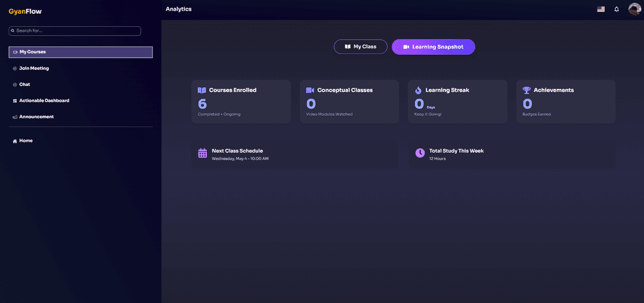
Task: Open the user profile avatar
Action: [x=634, y=9]
